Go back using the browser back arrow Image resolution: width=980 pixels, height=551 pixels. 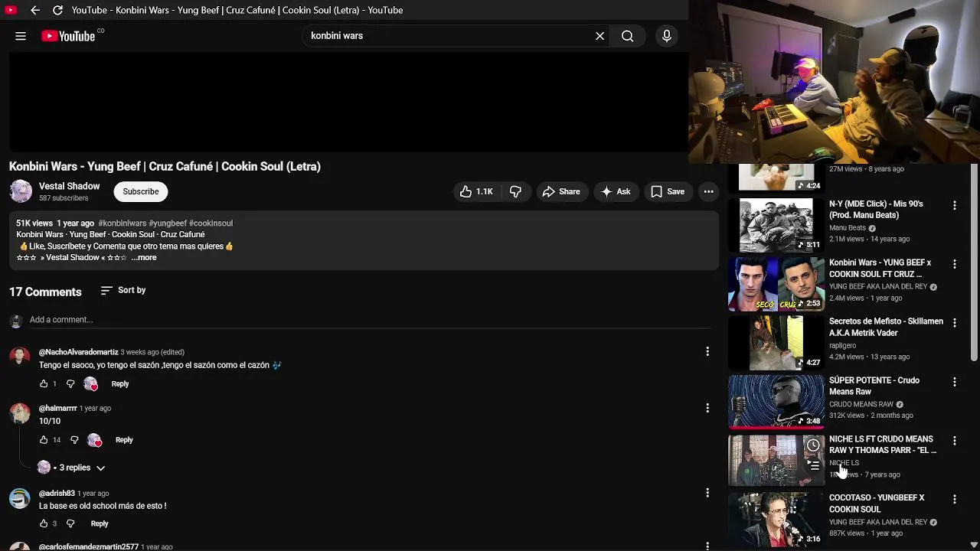(x=34, y=10)
